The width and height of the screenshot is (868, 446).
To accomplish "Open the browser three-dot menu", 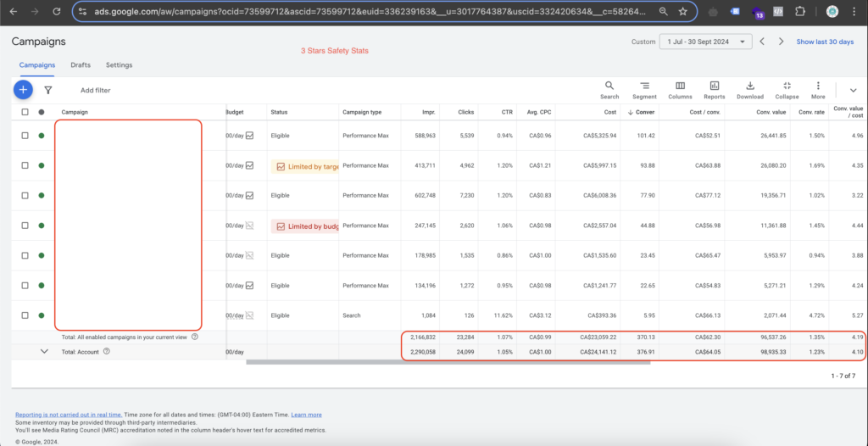I will point(856,12).
